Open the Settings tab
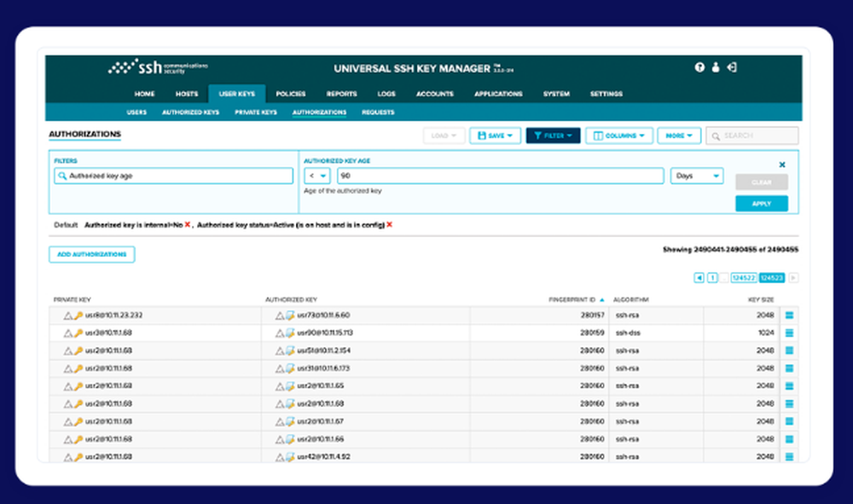This screenshot has height=504, width=853. point(606,94)
